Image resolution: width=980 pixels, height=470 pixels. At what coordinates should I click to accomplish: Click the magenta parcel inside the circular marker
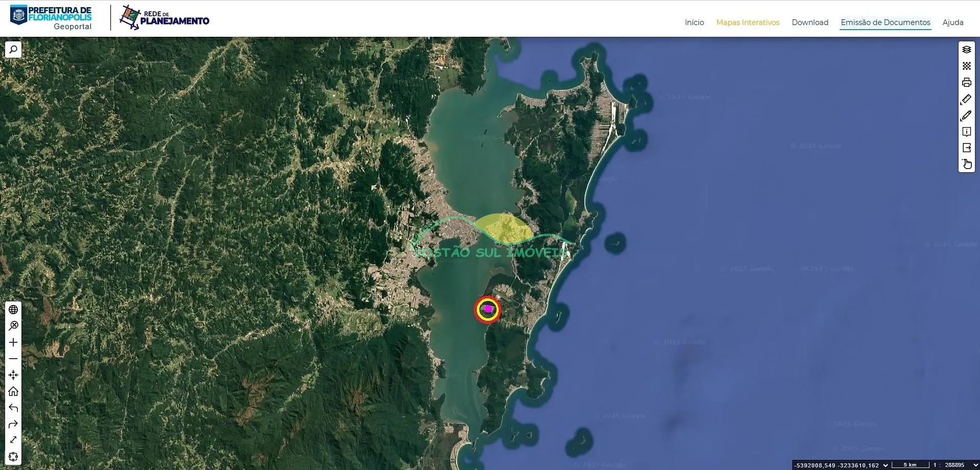coord(488,309)
